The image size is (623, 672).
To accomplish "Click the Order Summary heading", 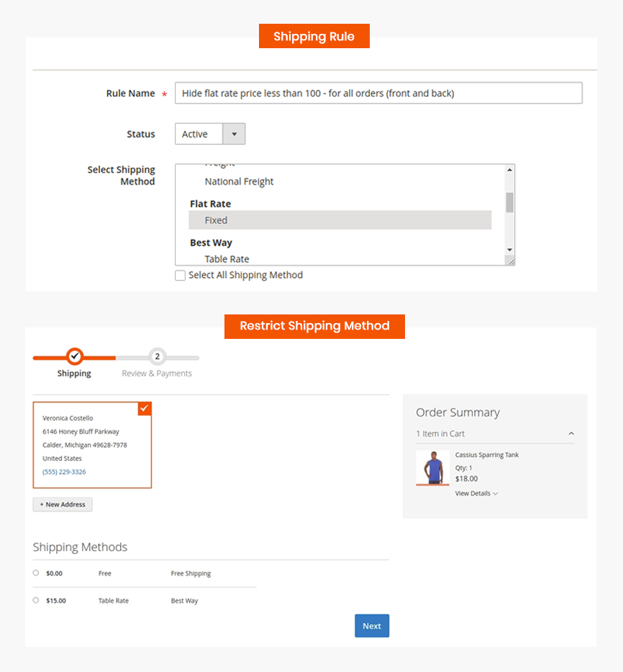I will click(x=458, y=412).
